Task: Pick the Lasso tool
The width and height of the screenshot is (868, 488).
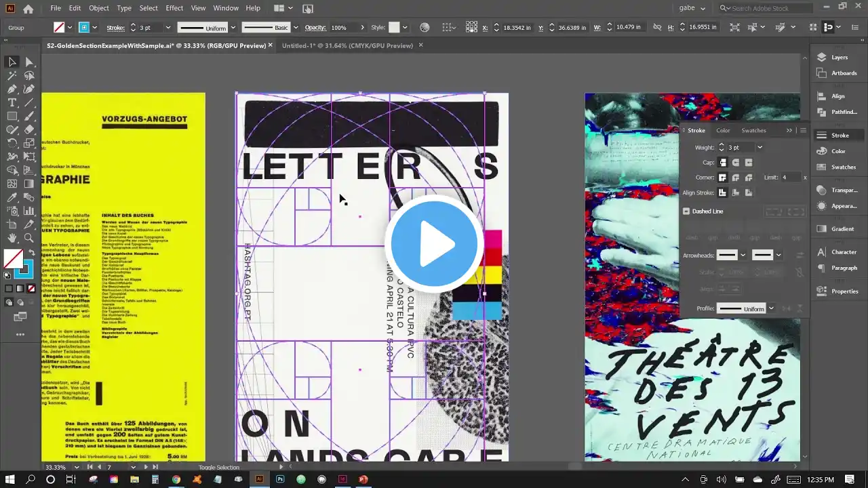Action: [29, 75]
